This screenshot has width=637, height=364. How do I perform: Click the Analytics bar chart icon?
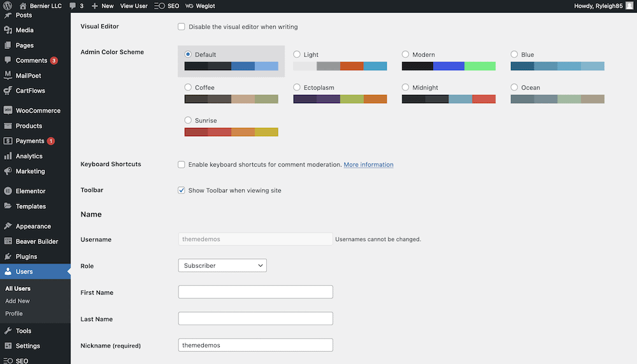(8, 156)
